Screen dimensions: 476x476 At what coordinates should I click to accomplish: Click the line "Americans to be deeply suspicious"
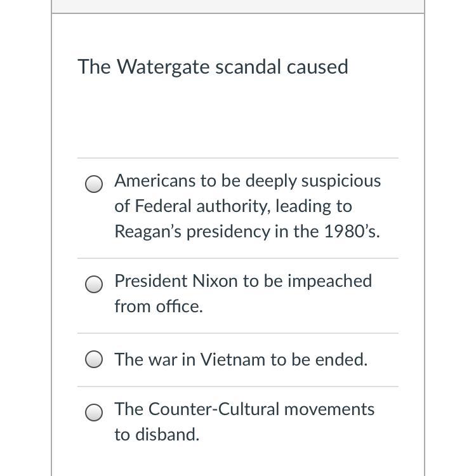[x=248, y=181]
